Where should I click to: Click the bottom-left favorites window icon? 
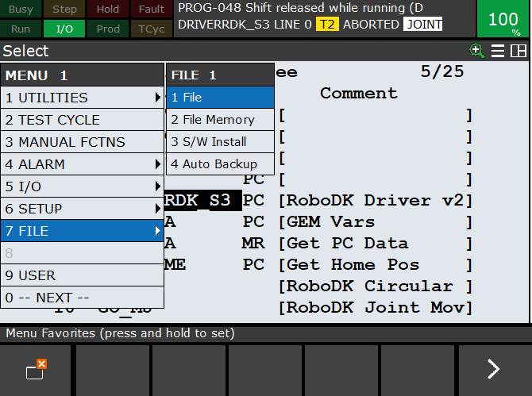(37, 370)
